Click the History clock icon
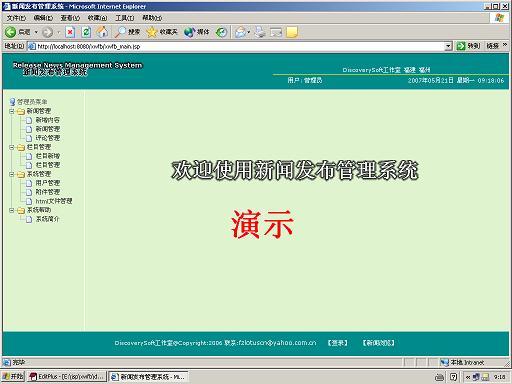The image size is (512, 384). pos(221,32)
